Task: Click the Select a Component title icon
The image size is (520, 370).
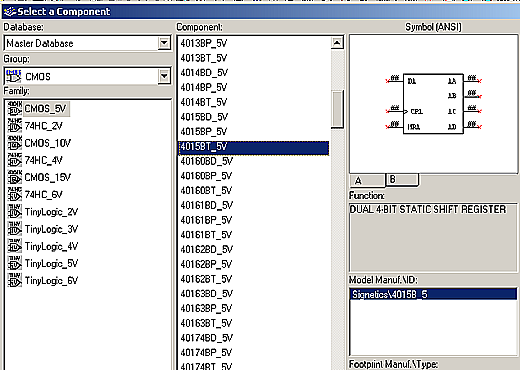Action: click(10, 12)
